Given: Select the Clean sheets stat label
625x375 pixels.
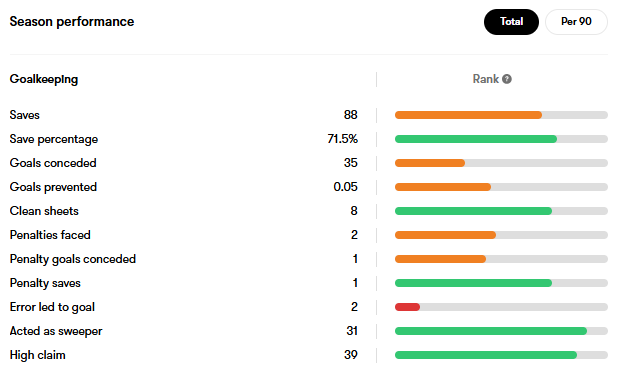Looking at the screenshot, I should (44, 211).
